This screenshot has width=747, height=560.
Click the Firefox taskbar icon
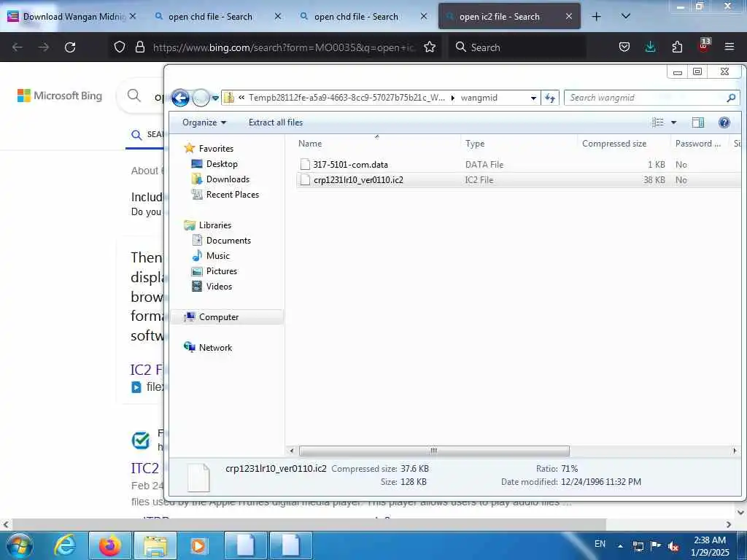pyautogui.click(x=110, y=545)
